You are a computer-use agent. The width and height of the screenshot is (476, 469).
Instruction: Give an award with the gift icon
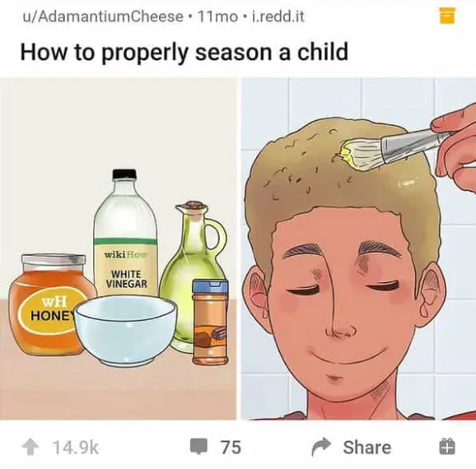click(447, 447)
